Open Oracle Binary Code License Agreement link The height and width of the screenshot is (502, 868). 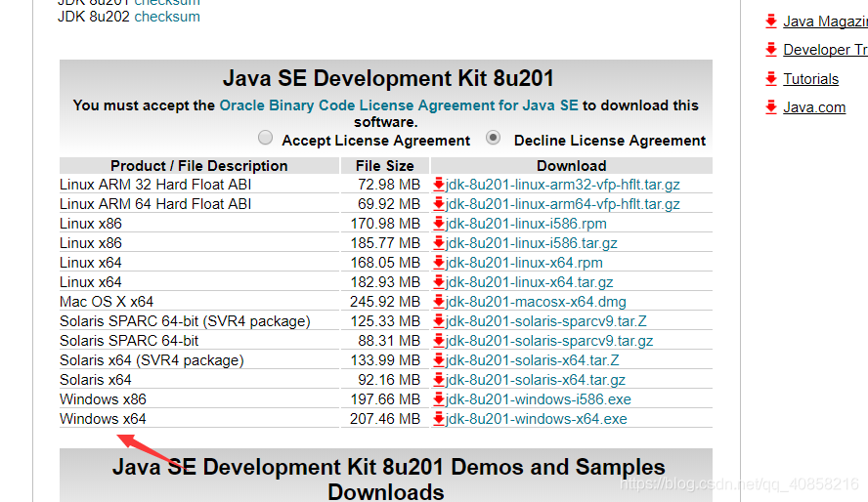tap(399, 105)
